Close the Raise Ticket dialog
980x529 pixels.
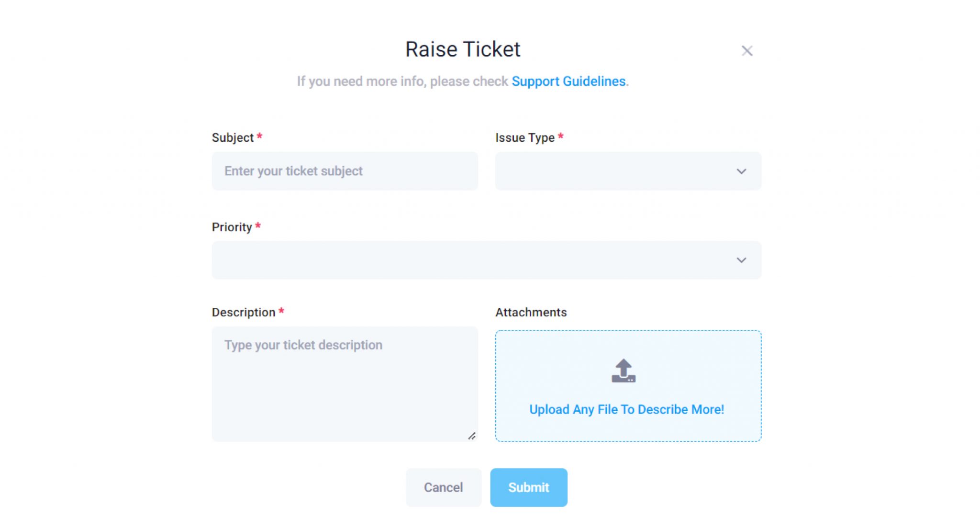point(746,51)
